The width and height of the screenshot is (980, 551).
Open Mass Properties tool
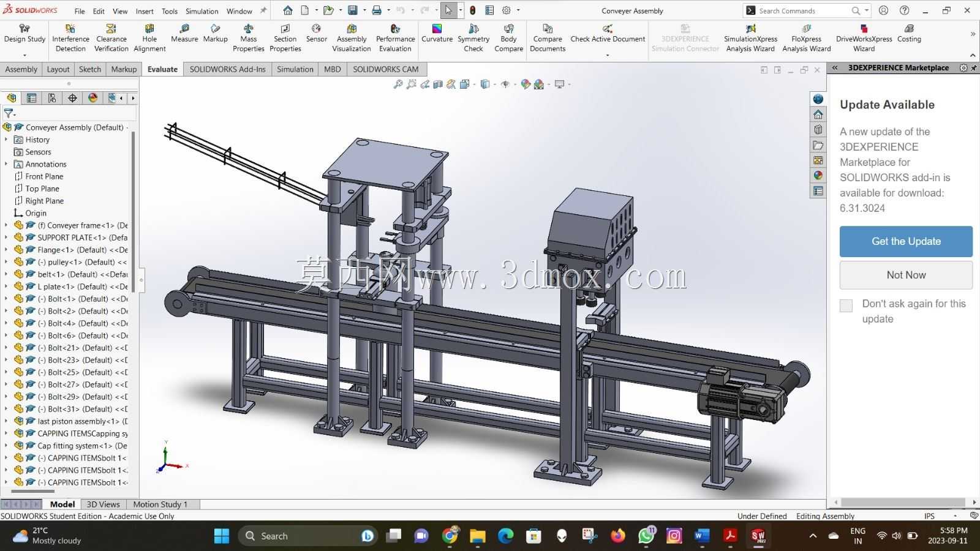[249, 38]
